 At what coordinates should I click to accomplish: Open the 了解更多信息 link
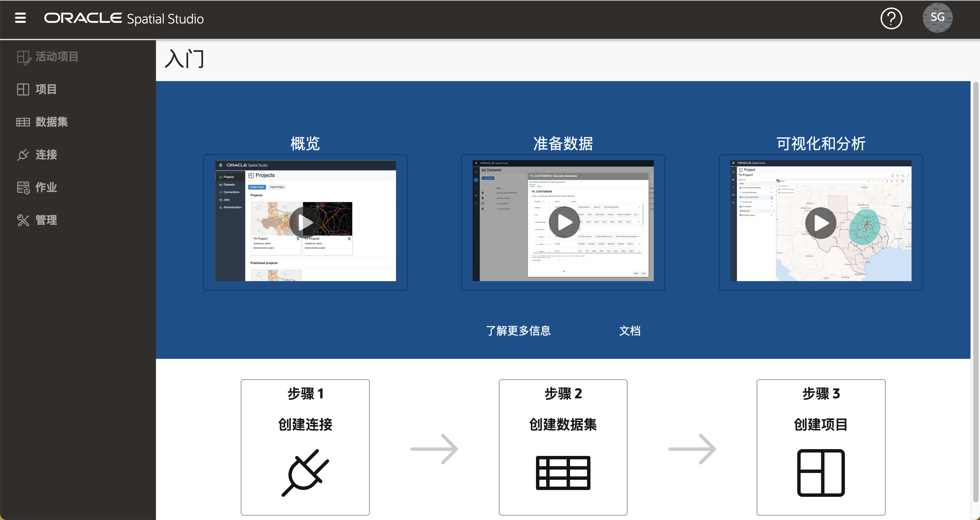coord(518,331)
